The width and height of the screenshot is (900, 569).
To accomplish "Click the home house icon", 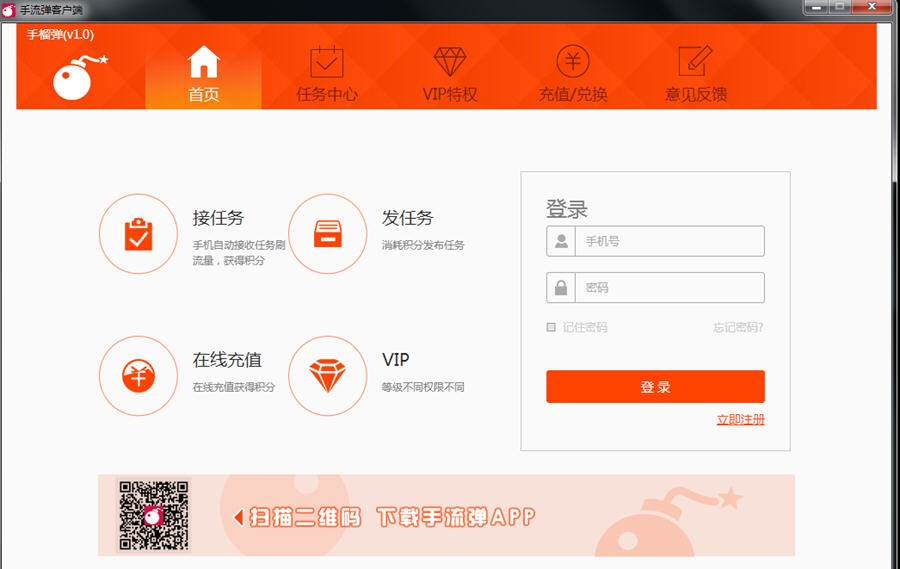I will (x=203, y=61).
